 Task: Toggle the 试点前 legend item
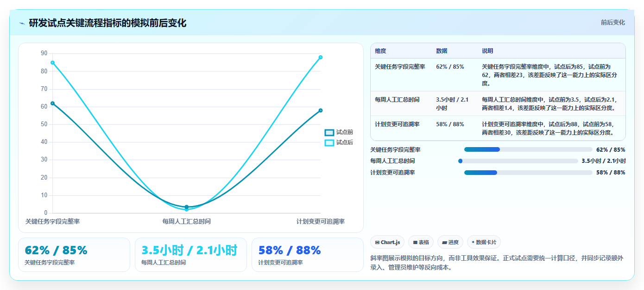339,133
